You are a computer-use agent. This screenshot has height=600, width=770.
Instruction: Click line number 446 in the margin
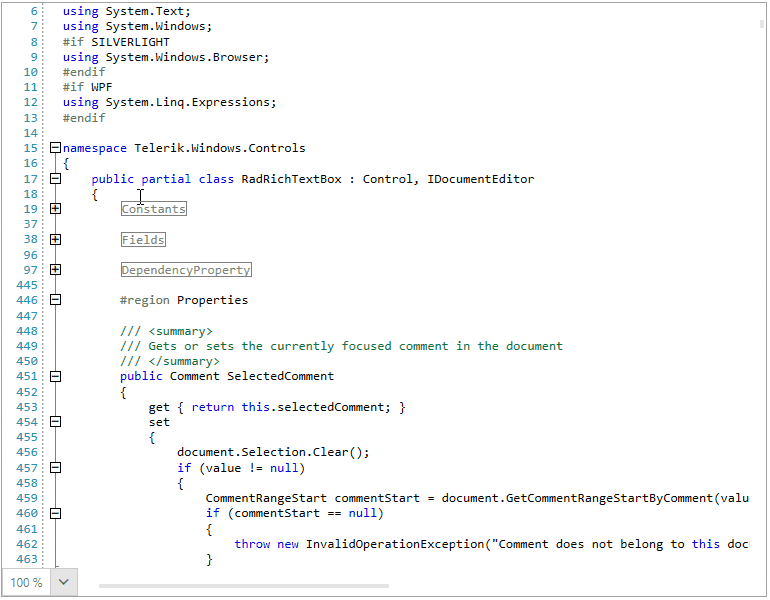point(27,300)
